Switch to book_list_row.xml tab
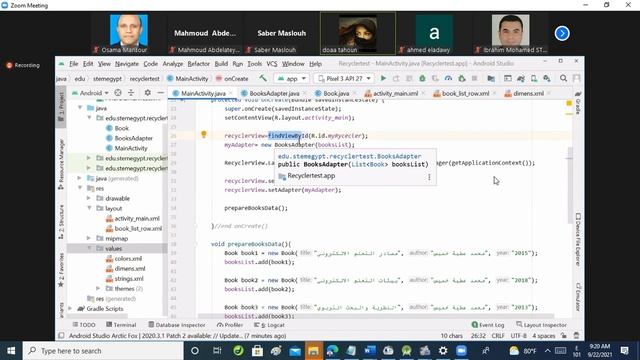 pos(465,93)
